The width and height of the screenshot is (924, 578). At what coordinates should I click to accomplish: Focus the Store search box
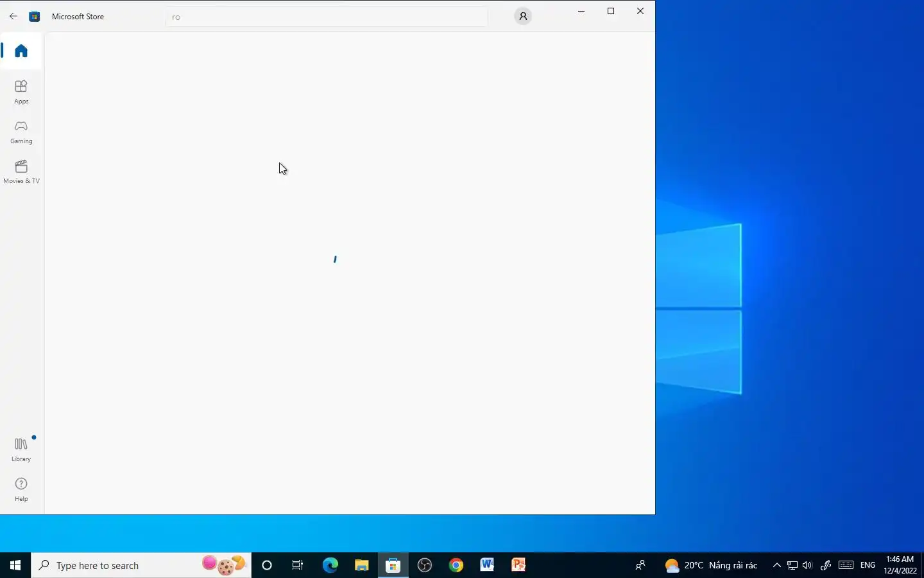click(x=327, y=17)
